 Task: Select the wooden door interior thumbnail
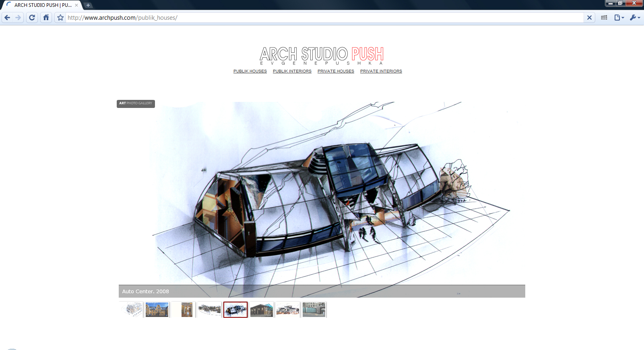coord(183,310)
